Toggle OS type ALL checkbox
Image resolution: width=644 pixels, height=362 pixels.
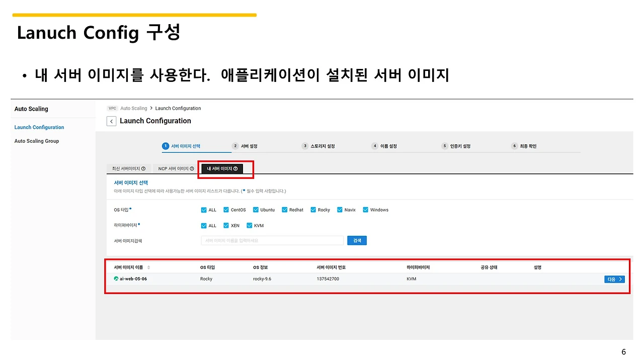[204, 210]
